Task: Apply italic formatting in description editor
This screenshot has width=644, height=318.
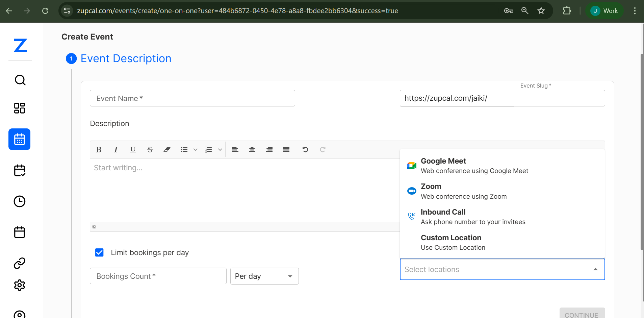Action: (116, 149)
